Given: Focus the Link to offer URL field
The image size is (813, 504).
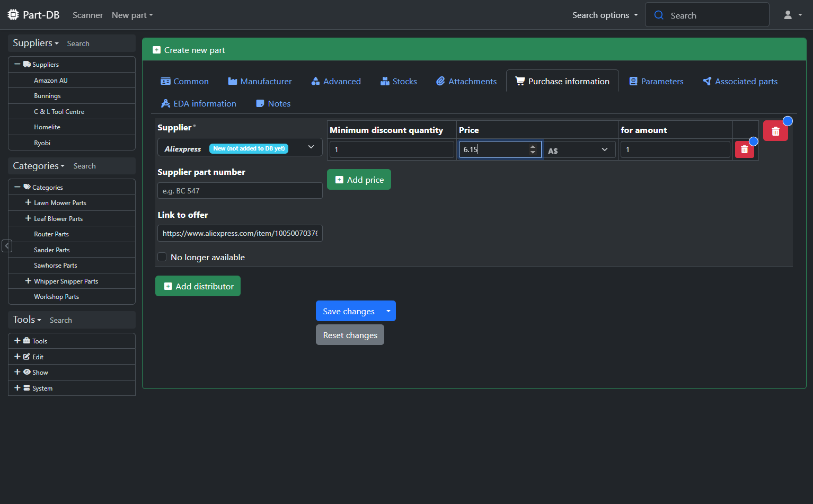Looking at the screenshot, I should [240, 233].
